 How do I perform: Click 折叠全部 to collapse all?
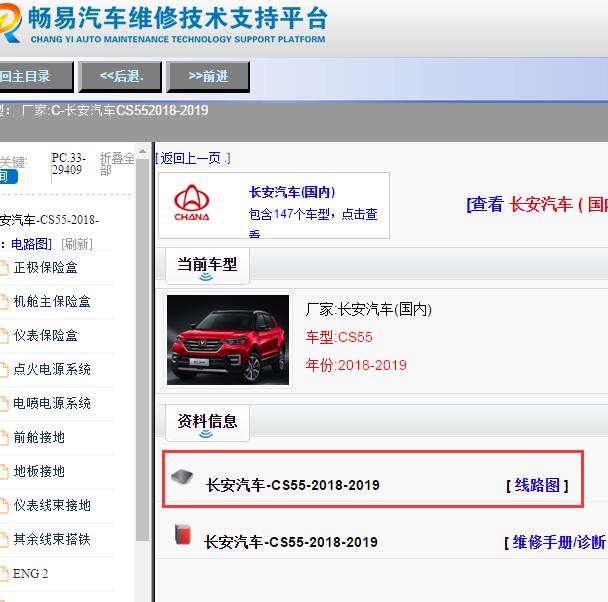[x=116, y=164]
